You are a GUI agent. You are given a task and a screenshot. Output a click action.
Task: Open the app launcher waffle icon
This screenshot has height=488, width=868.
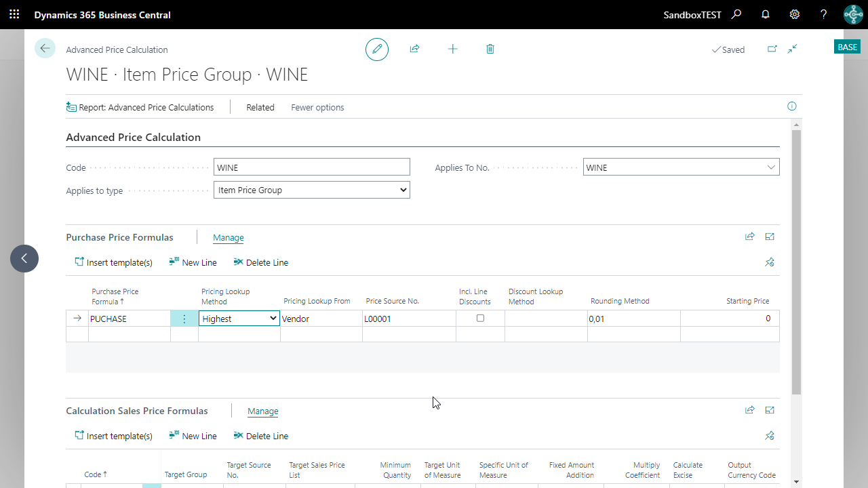coord(14,14)
